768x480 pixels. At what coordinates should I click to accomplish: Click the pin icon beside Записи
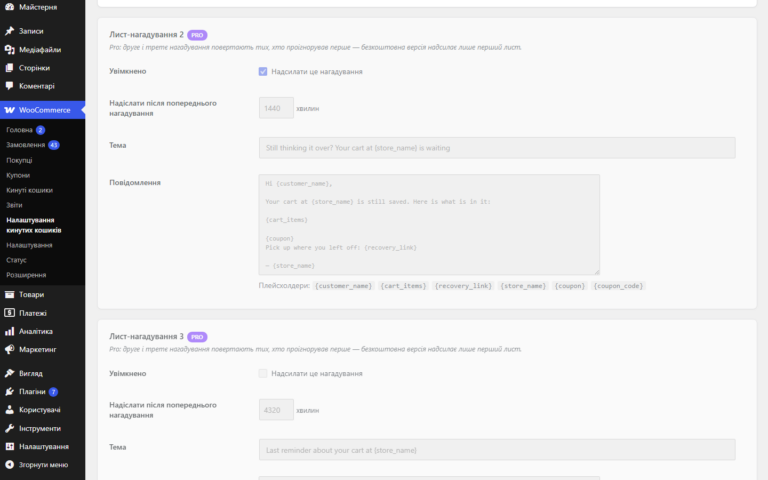pyautogui.click(x=9, y=31)
